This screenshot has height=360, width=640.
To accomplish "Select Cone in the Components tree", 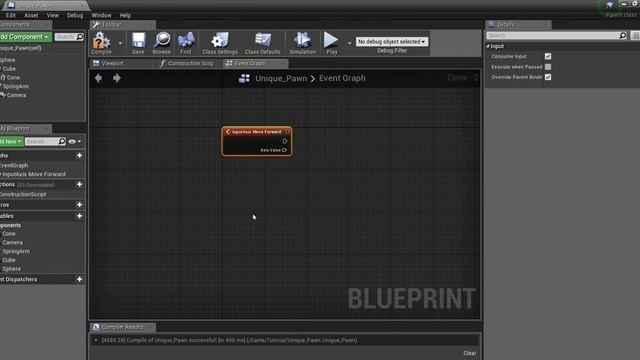I will click(13, 77).
